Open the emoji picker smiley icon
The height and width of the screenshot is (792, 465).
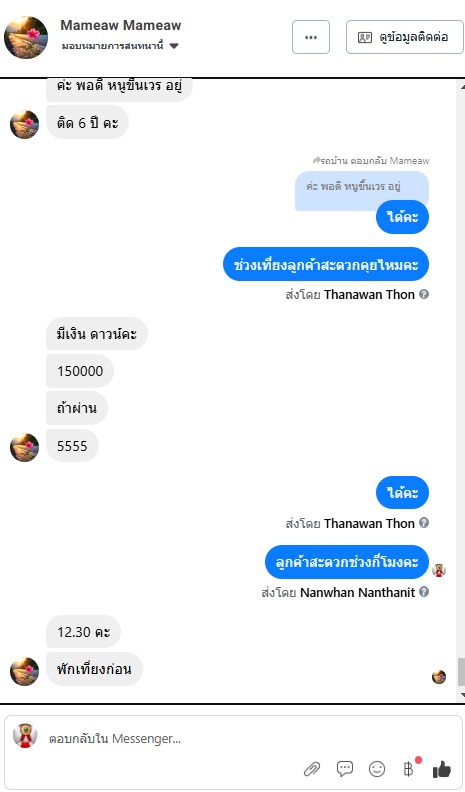(x=377, y=769)
